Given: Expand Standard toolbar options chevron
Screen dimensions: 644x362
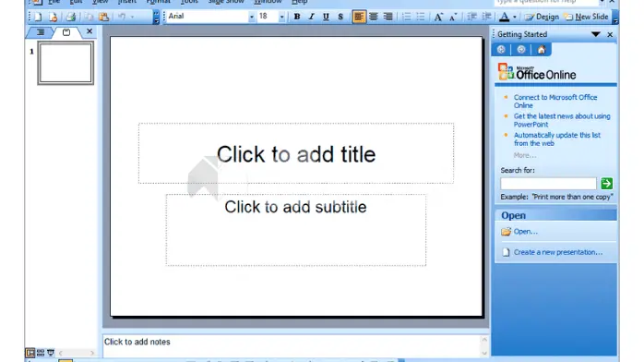Looking at the screenshot, I should [x=156, y=17].
